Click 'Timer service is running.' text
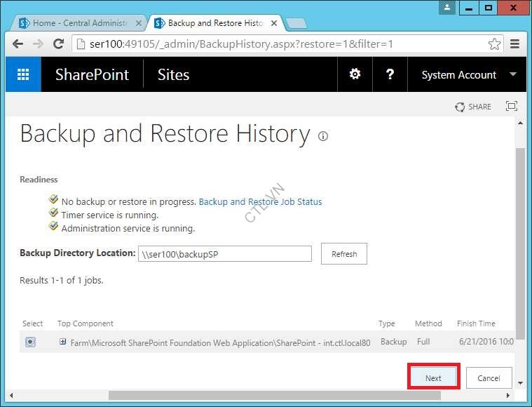The image size is (532, 407). (110, 215)
